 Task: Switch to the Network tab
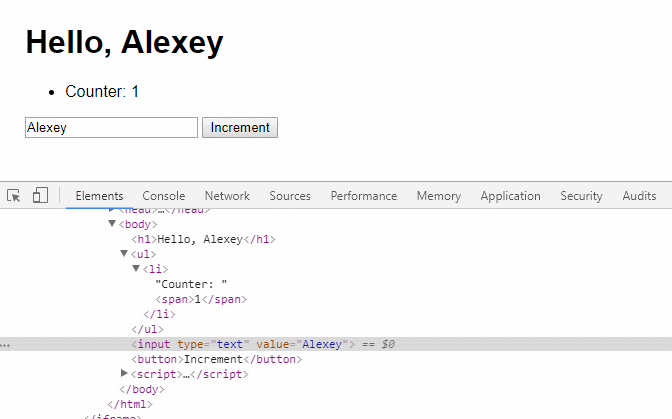coord(227,196)
